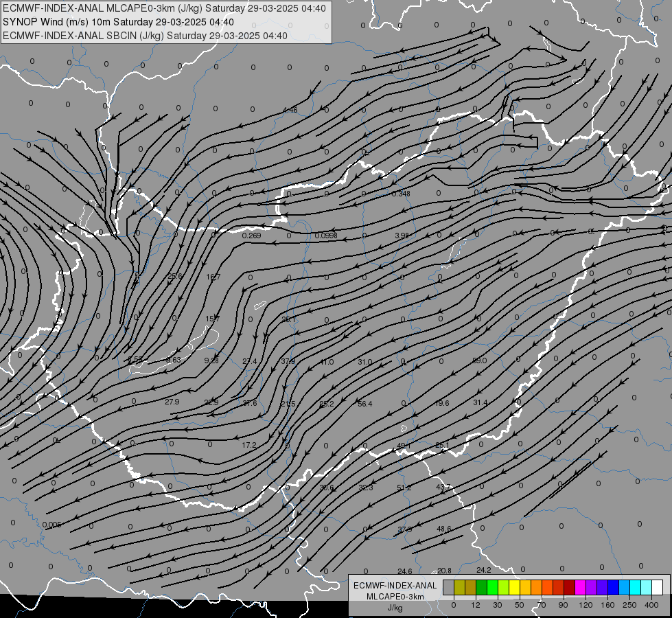672x618 pixels.
Task: Select the map value 0.0998
Action: 326,236
